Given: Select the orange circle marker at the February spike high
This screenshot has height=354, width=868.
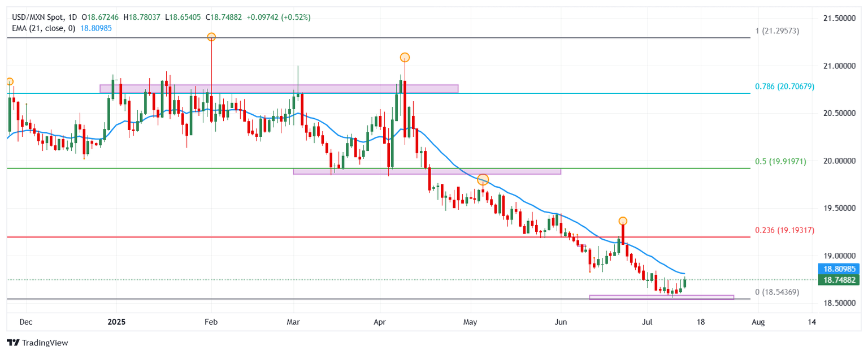Looking at the screenshot, I should tap(211, 37).
